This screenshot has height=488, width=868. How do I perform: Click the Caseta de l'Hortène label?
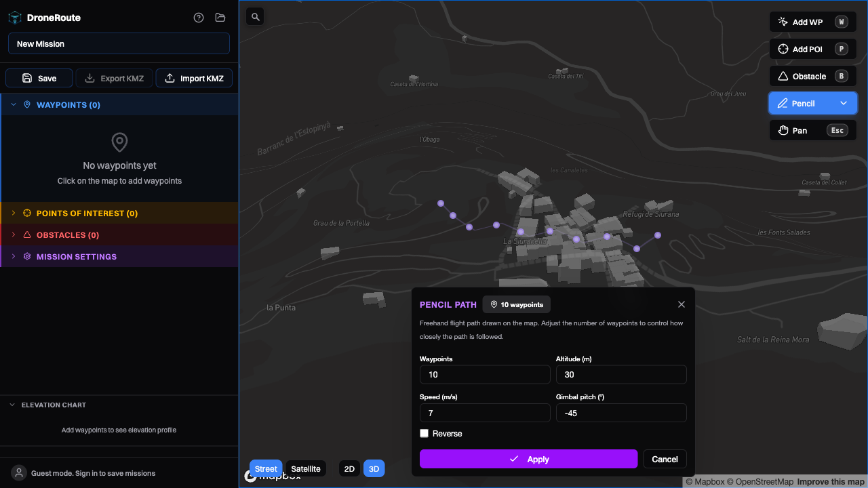414,84
